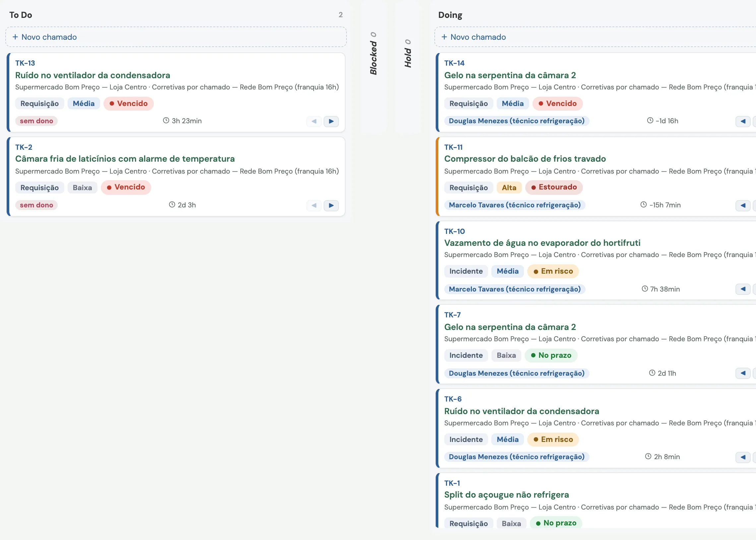Open Split do açougue não refrigera ticket

(x=506, y=495)
